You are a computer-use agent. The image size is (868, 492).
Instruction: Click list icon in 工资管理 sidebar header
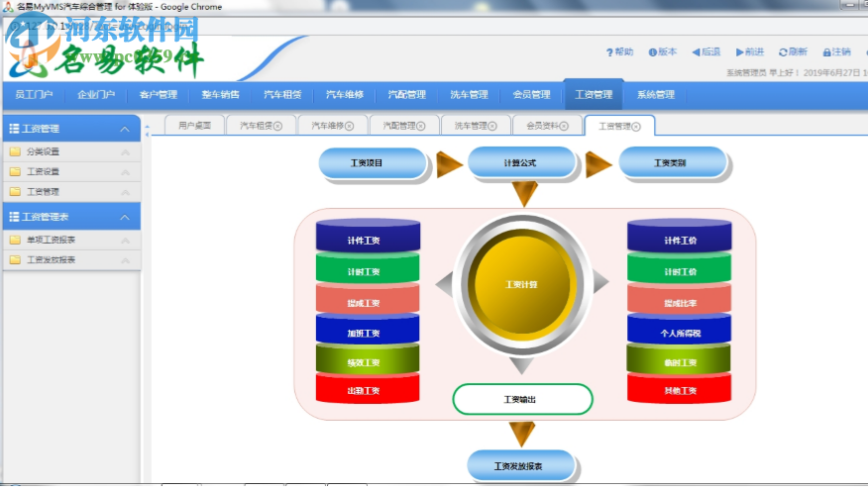(14, 129)
